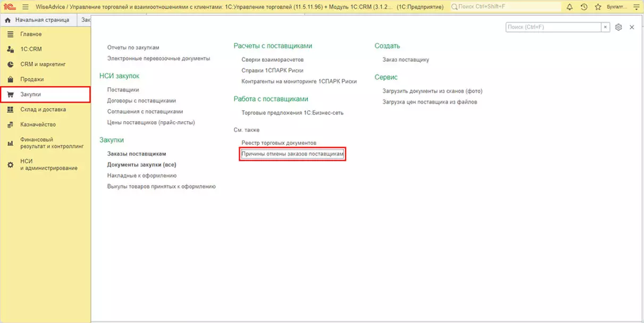The image size is (644, 323).
Task: Open Финансовый результат и контроллинг section
Action: click(45, 142)
